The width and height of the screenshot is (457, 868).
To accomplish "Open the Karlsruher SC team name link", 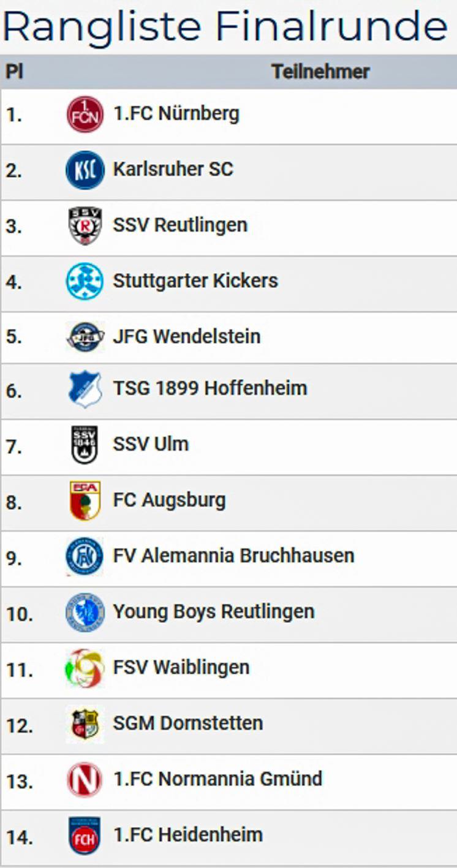I will click(173, 169).
